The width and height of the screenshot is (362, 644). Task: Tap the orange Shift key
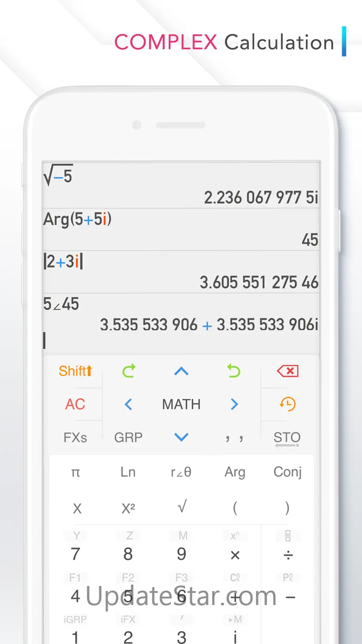coord(75,371)
